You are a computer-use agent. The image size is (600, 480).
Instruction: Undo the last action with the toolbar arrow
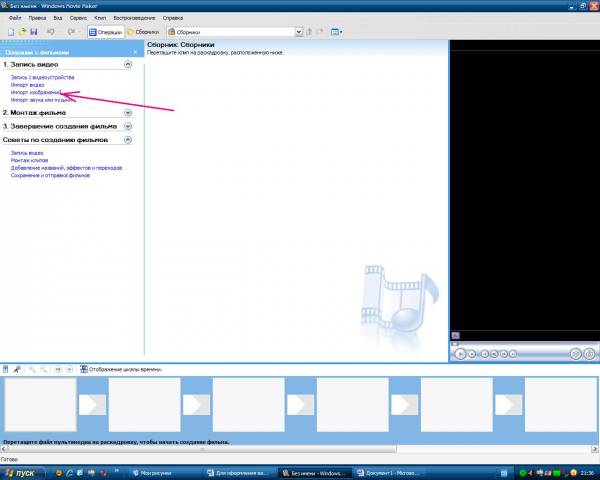(51, 32)
